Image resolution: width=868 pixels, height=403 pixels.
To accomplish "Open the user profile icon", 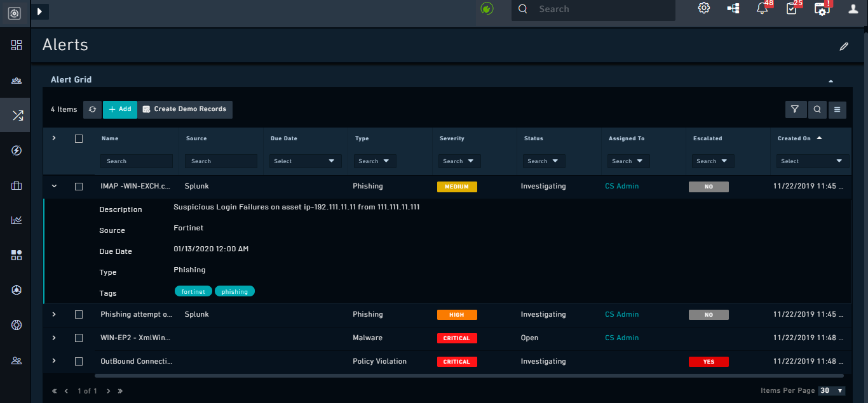I will click(x=853, y=9).
